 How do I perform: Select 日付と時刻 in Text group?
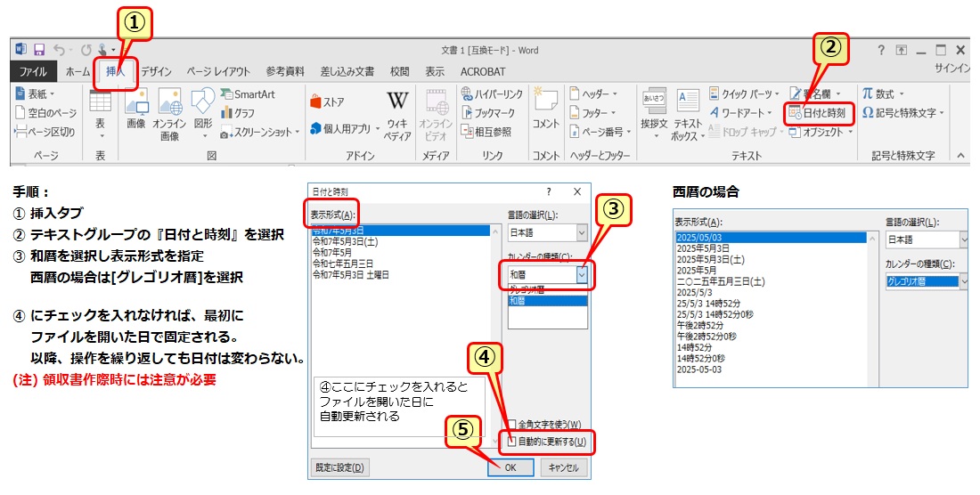(816, 113)
